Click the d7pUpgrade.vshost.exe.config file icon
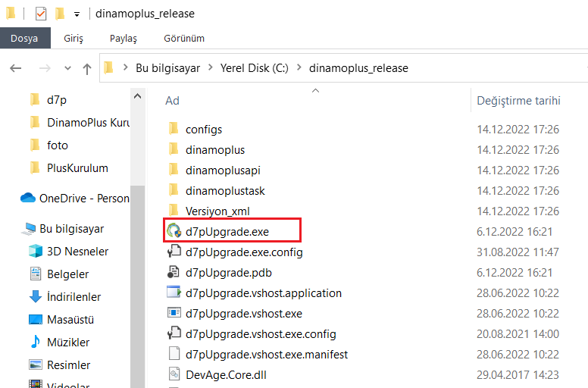The image size is (588, 388). coord(174,333)
